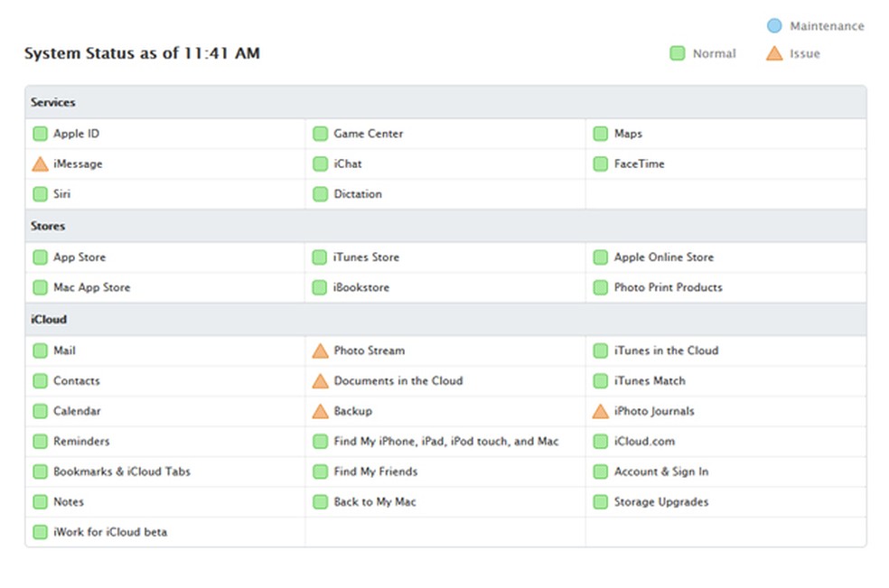
Task: Collapse the Stores section header
Action: pyautogui.click(x=47, y=226)
